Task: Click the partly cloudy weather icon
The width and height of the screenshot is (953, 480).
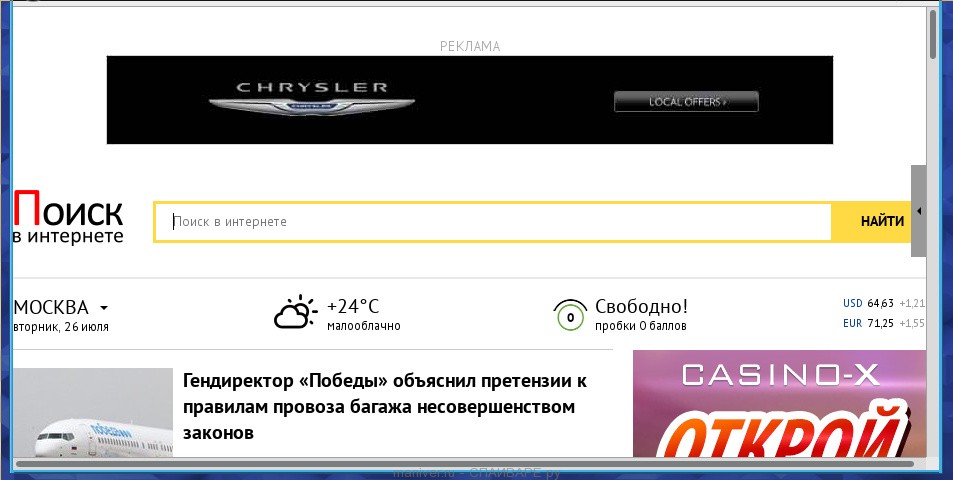Action: click(295, 313)
